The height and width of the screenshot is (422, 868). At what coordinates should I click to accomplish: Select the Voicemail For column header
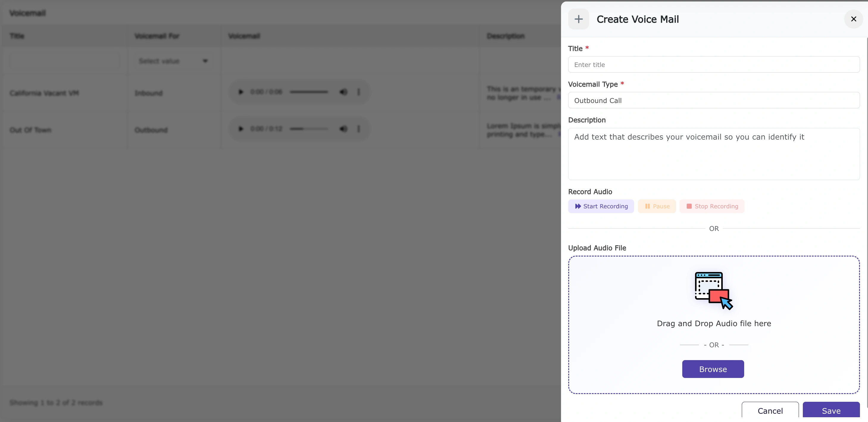[157, 36]
